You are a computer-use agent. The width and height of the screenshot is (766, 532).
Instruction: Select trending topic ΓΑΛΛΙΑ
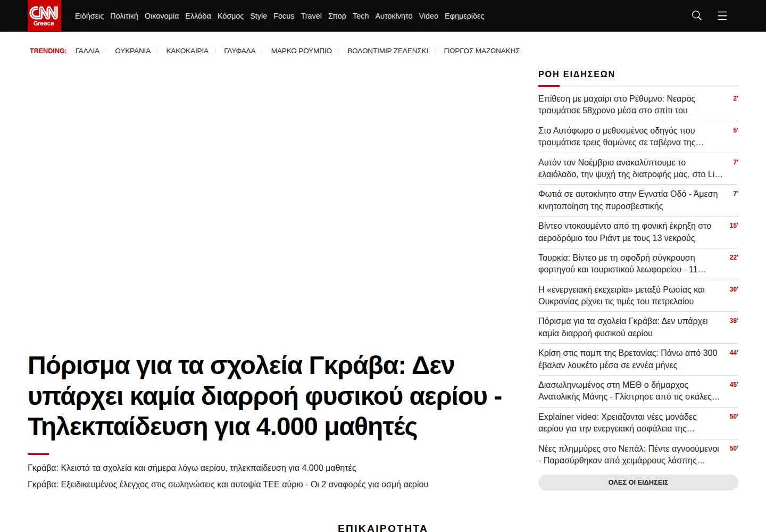pyautogui.click(x=87, y=51)
